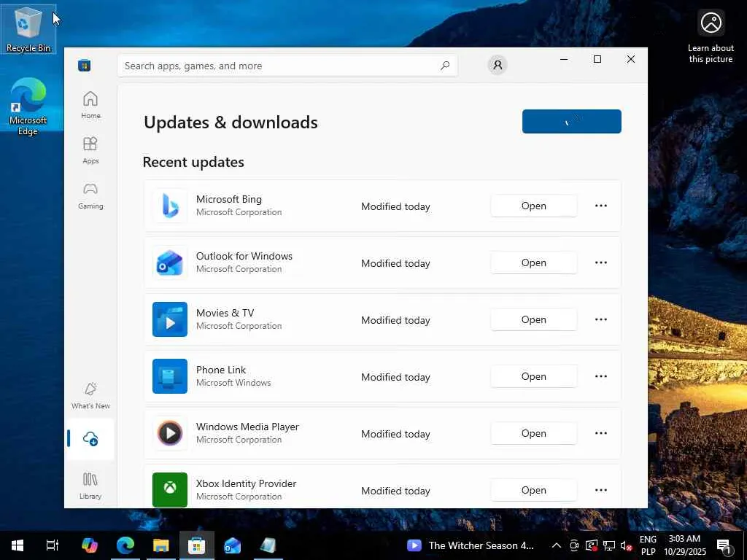Viewport: 747px width, 560px height.
Task: Open Outlook from the taskbar
Action: pos(233,545)
